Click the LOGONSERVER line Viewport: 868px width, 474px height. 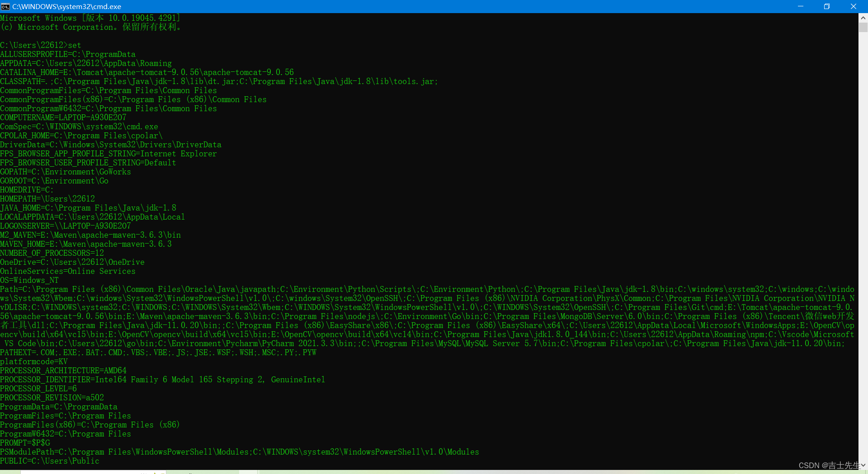[x=66, y=226]
